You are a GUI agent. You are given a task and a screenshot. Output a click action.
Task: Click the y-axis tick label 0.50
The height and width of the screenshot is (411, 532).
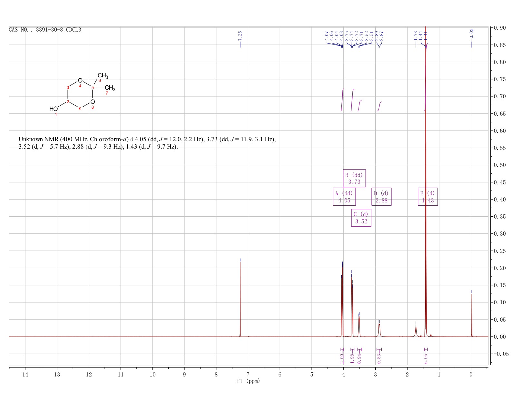tap(499, 165)
